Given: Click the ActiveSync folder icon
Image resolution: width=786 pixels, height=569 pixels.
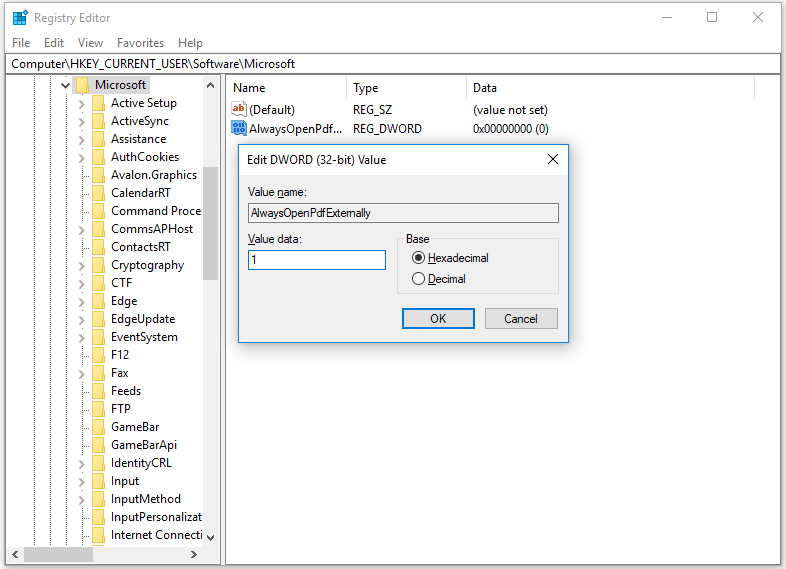Looking at the screenshot, I should pos(98,121).
